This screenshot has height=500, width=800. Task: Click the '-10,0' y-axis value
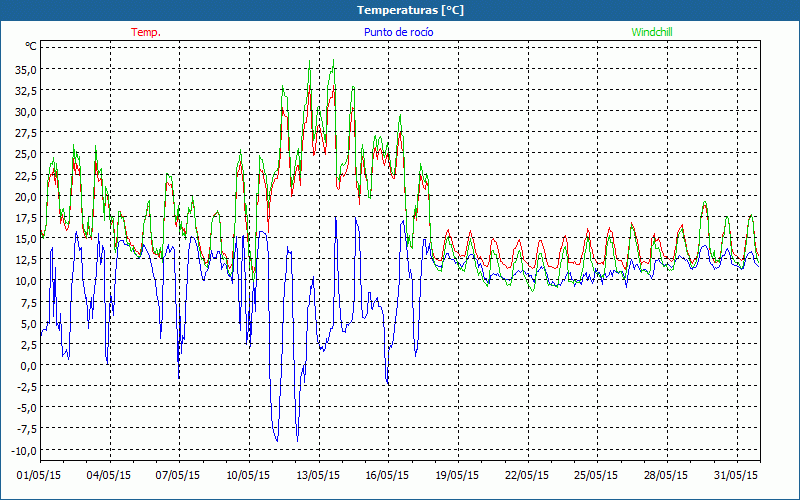click(x=26, y=451)
